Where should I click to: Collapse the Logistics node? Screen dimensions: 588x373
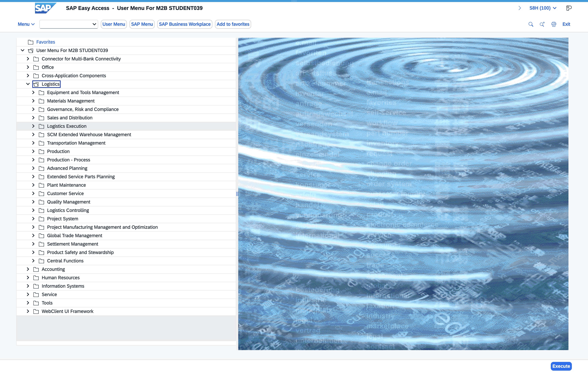click(28, 84)
